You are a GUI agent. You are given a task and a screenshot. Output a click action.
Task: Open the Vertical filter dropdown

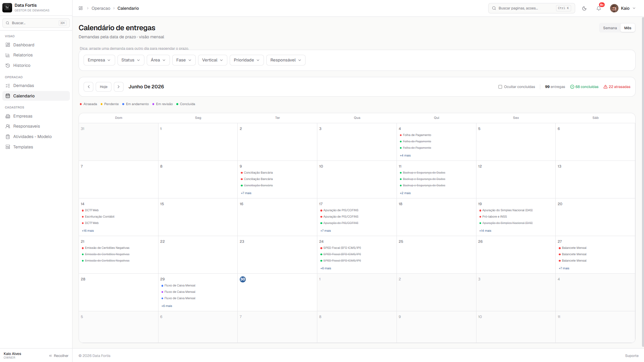(x=213, y=60)
